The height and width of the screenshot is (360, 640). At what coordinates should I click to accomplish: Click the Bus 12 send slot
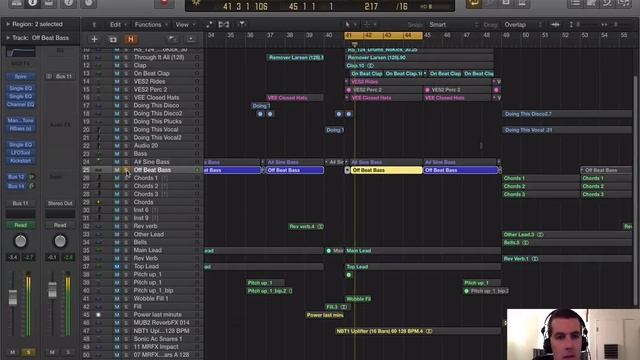[x=16, y=177]
